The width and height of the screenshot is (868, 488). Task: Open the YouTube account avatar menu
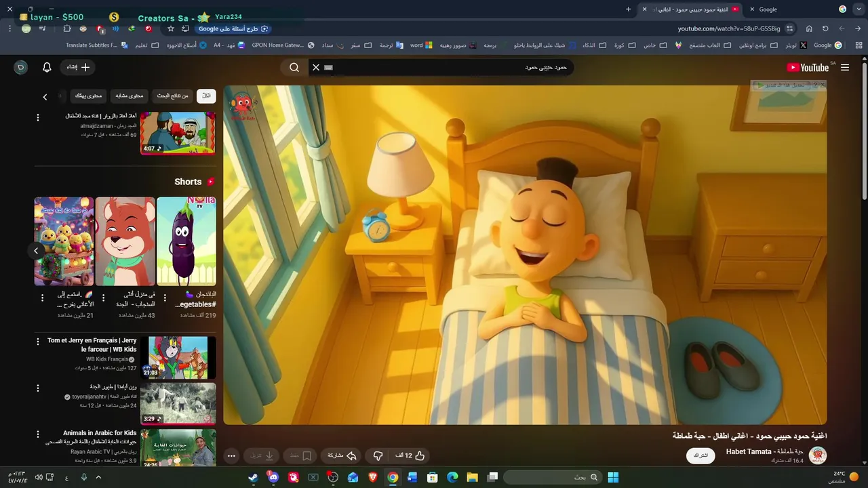[21, 67]
